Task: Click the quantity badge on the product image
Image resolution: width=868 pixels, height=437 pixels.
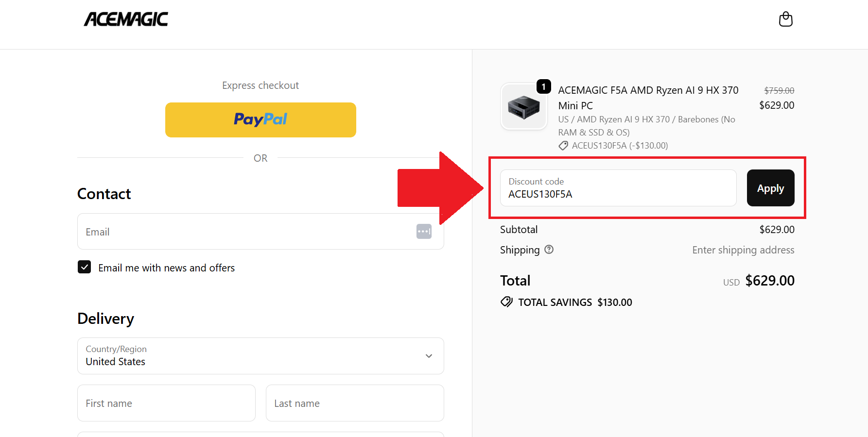Action: pos(544,87)
